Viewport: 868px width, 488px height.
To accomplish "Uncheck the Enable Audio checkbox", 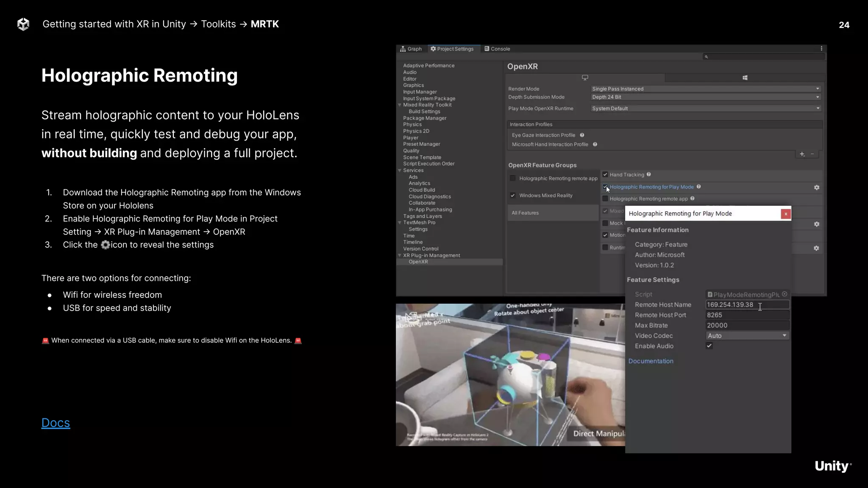I will (709, 346).
